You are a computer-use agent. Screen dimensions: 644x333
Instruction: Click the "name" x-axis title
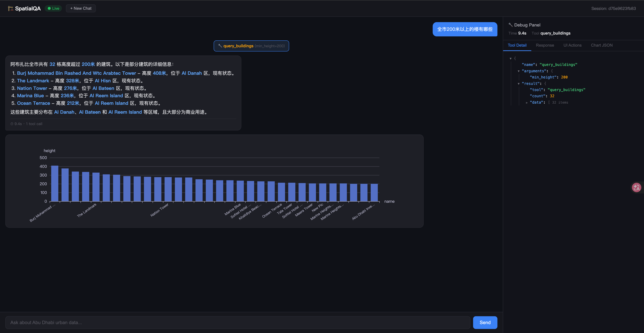tap(389, 202)
